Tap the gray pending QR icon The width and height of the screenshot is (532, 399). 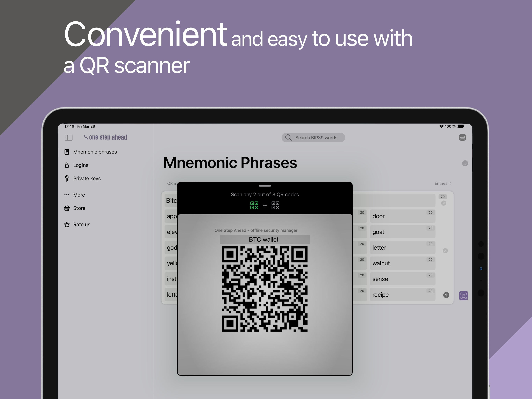pos(275,205)
